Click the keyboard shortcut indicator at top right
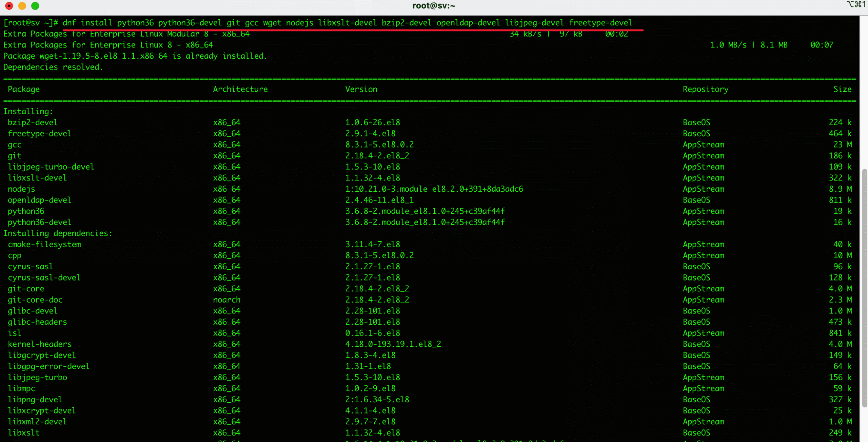The height and width of the screenshot is (442, 868). [x=856, y=4]
